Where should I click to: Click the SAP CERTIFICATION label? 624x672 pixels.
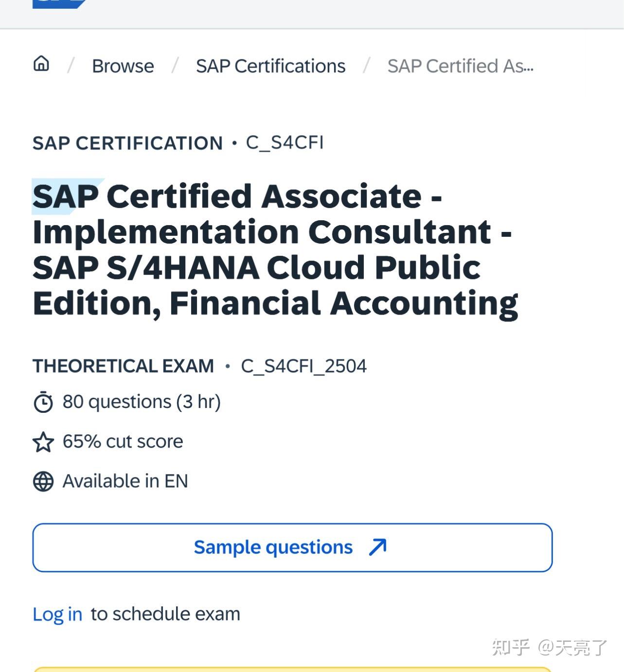click(127, 143)
